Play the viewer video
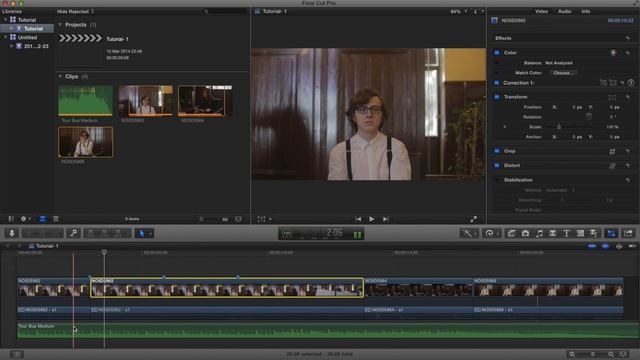 coord(371,219)
